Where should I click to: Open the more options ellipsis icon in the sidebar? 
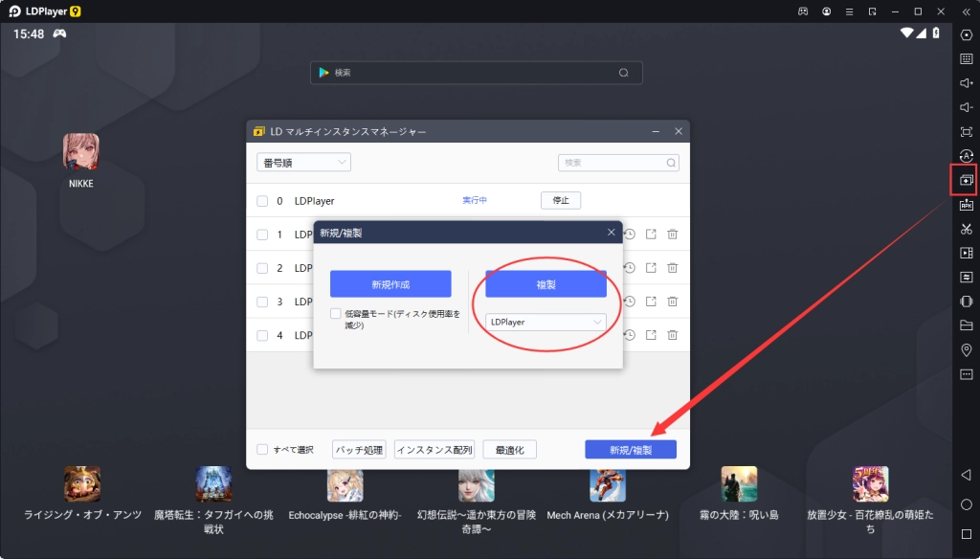coord(967,374)
